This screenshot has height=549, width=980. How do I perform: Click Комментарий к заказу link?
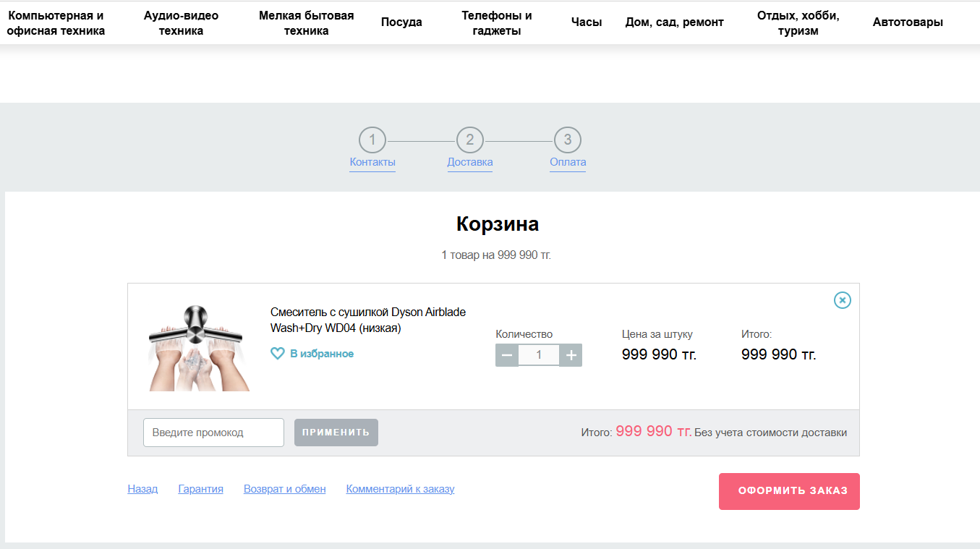coord(400,488)
